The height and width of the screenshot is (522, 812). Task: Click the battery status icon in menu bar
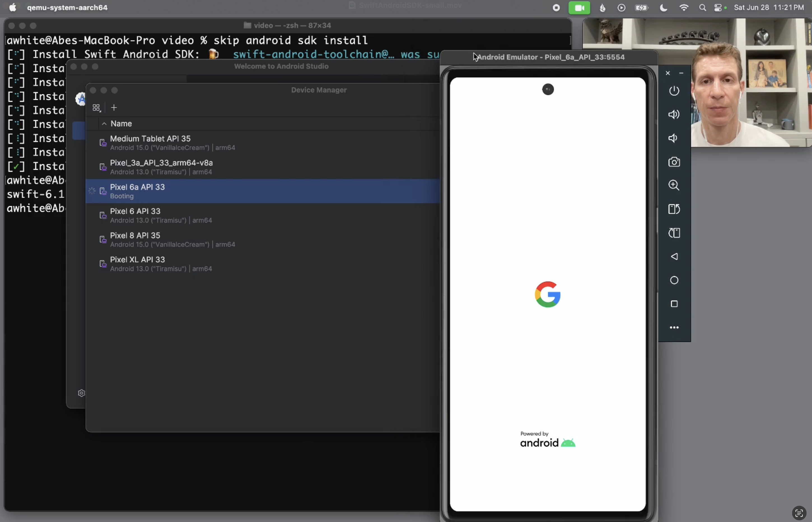tap(641, 8)
